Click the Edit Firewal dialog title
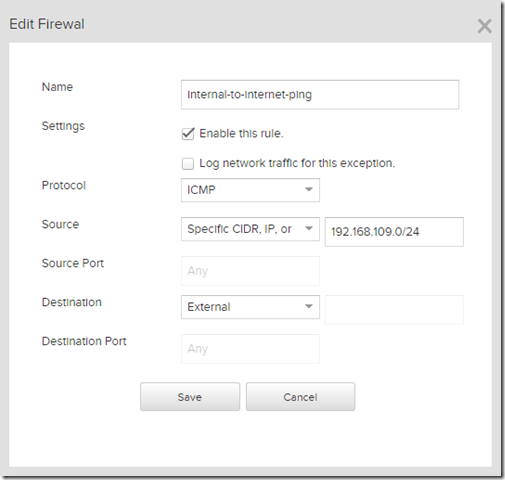 pos(47,24)
